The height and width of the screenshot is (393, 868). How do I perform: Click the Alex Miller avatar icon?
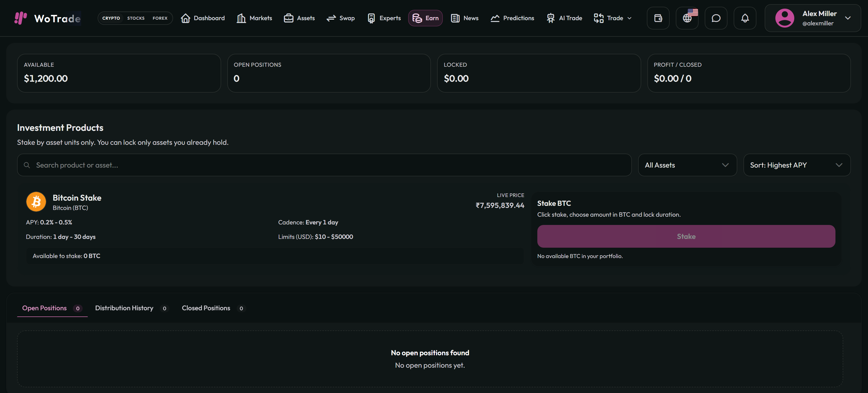[785, 18]
